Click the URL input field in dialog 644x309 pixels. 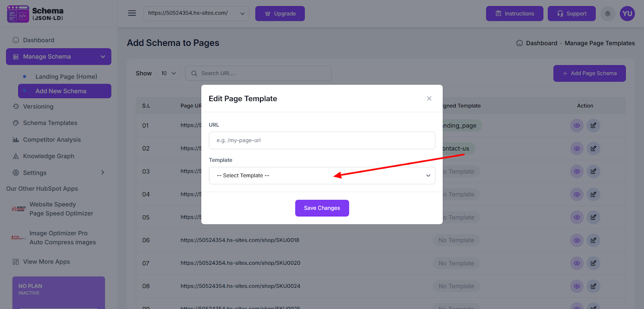[x=322, y=140]
